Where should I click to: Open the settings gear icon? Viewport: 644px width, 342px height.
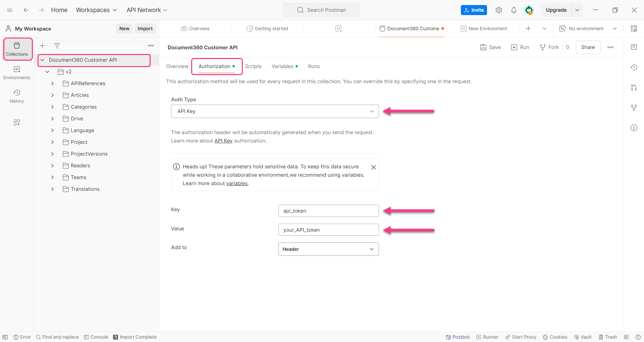[499, 10]
